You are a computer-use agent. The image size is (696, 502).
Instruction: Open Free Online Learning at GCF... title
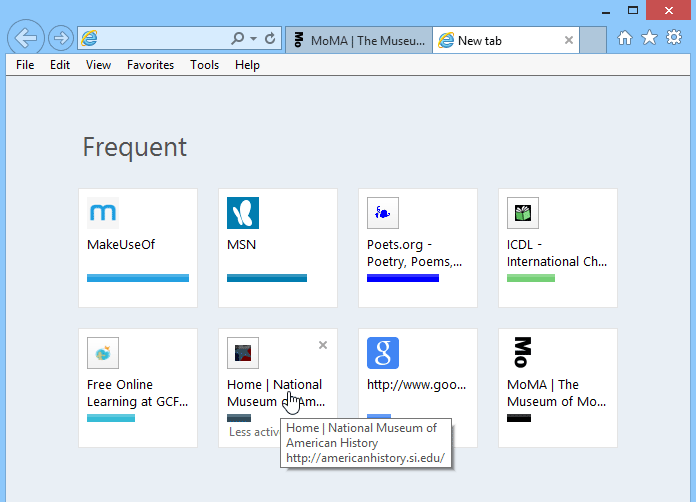138,393
